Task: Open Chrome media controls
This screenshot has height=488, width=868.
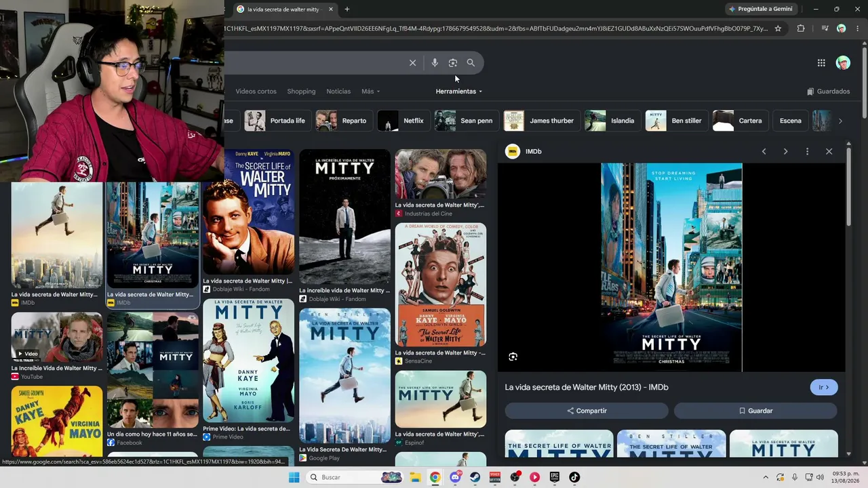Action: [x=825, y=28]
